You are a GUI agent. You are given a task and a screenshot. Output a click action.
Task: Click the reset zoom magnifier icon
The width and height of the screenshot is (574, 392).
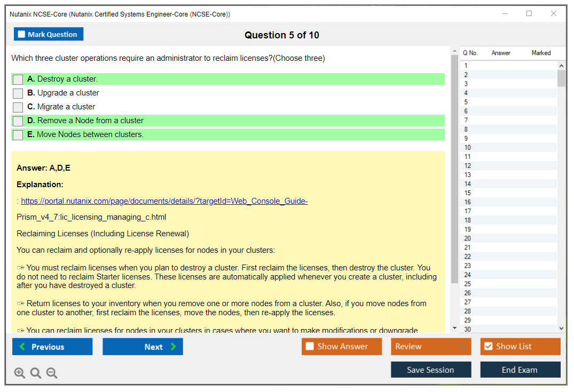36,373
